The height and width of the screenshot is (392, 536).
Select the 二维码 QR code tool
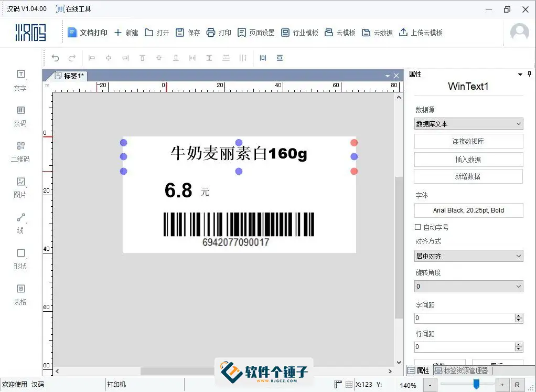(20, 152)
